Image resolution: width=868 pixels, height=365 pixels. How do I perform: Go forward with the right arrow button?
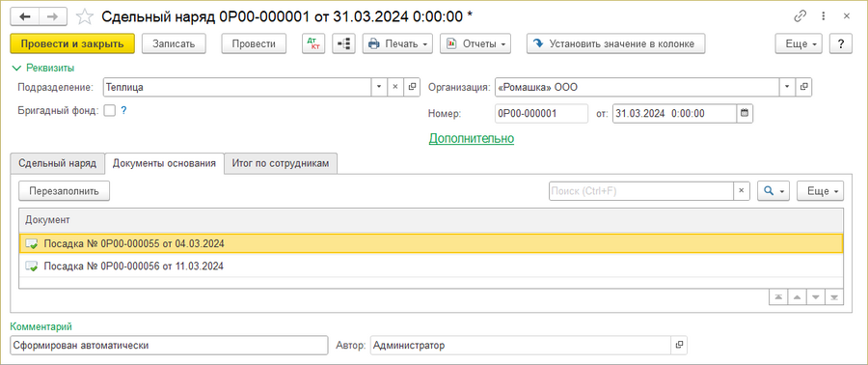tap(53, 16)
